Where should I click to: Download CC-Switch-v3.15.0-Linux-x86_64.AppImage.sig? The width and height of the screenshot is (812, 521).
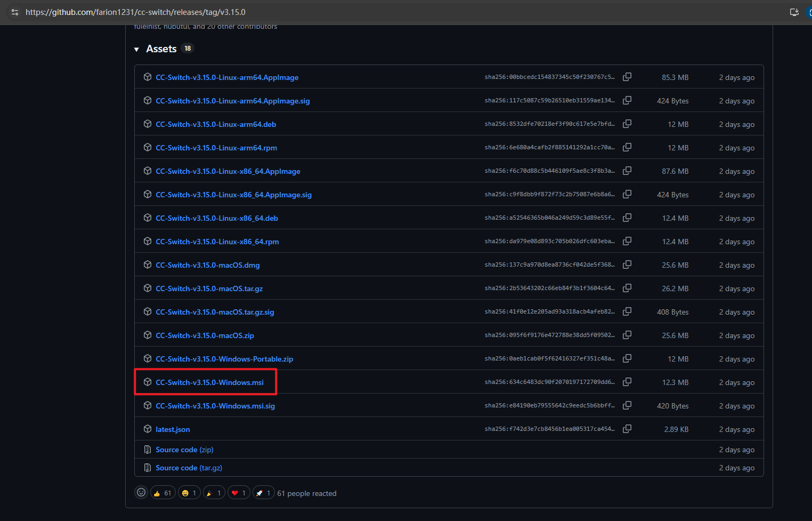click(233, 195)
